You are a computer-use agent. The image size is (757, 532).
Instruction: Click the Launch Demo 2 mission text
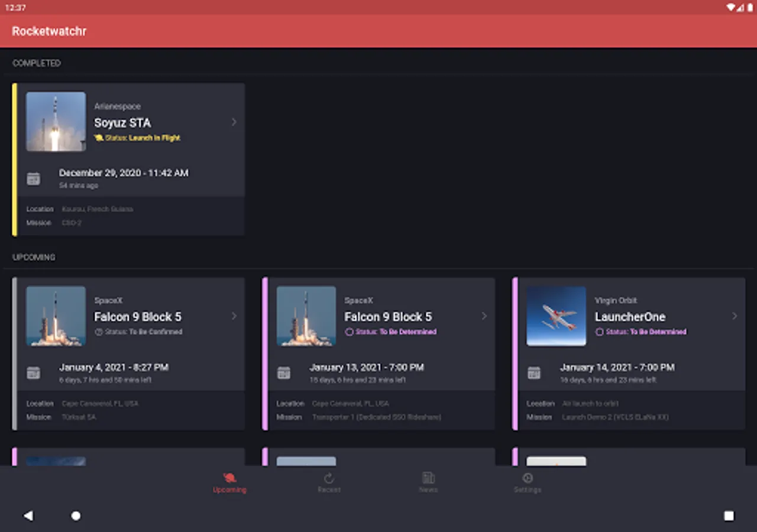coord(615,417)
